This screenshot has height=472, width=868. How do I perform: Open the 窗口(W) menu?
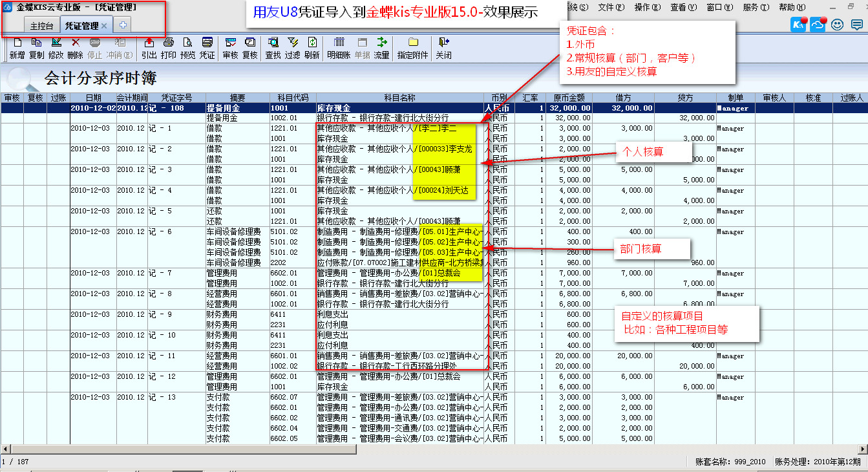720,7
